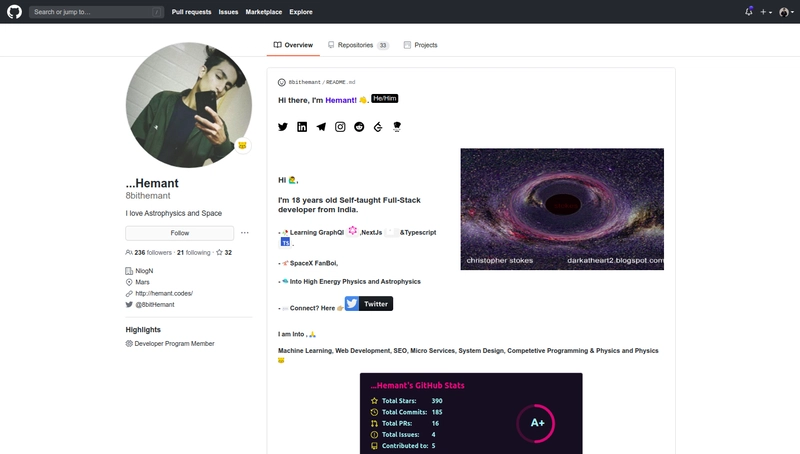The height and width of the screenshot is (454, 800).
Task: Click the NlogN organization text
Action: point(144,271)
